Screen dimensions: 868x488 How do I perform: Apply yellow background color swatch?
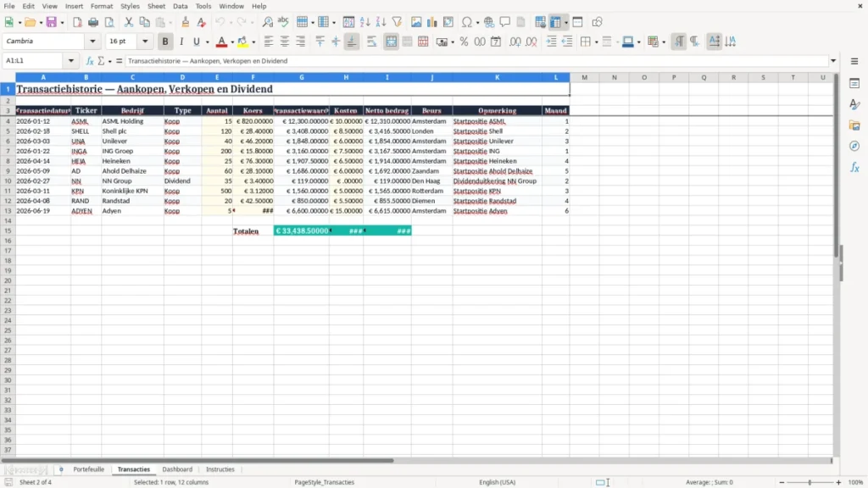click(242, 42)
